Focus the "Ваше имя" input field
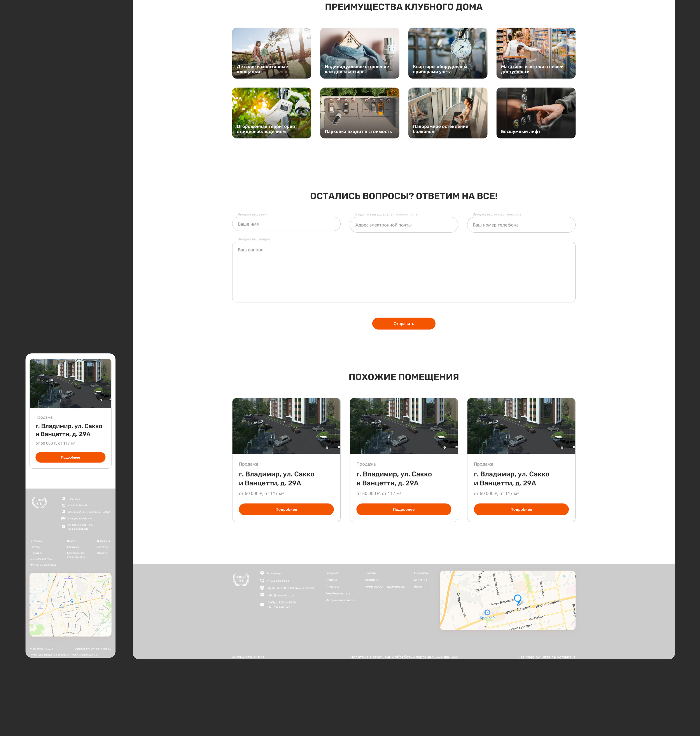 pos(286,224)
